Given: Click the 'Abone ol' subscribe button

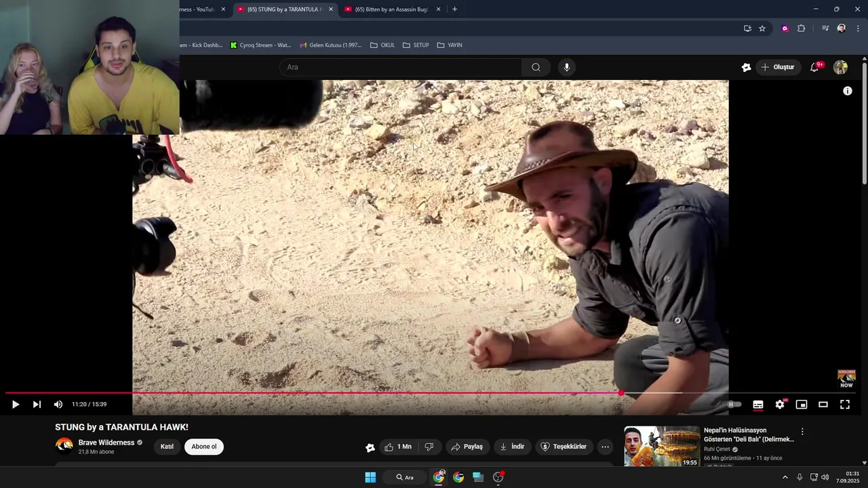Looking at the screenshot, I should click(x=204, y=447).
